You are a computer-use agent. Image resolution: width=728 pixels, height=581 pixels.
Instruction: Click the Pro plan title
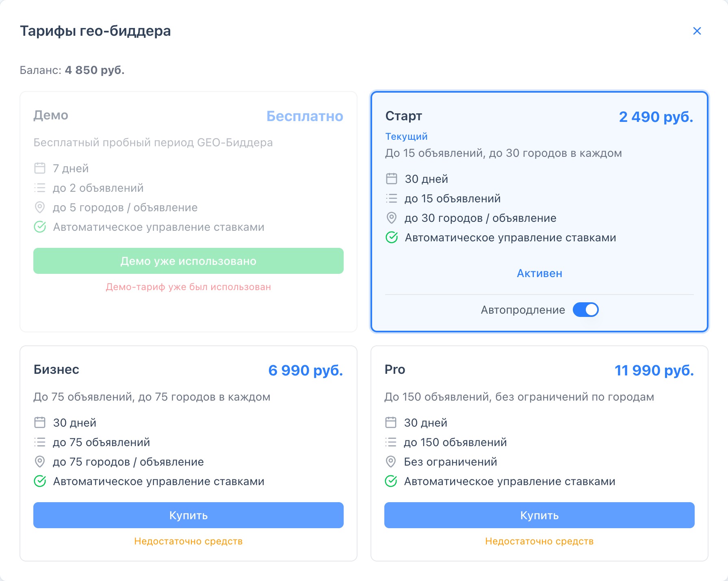395,369
